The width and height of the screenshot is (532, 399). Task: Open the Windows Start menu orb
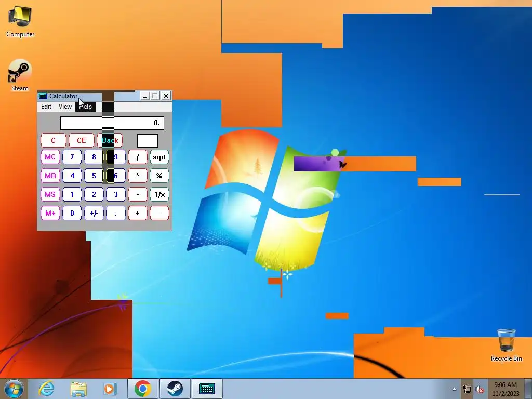pyautogui.click(x=14, y=389)
